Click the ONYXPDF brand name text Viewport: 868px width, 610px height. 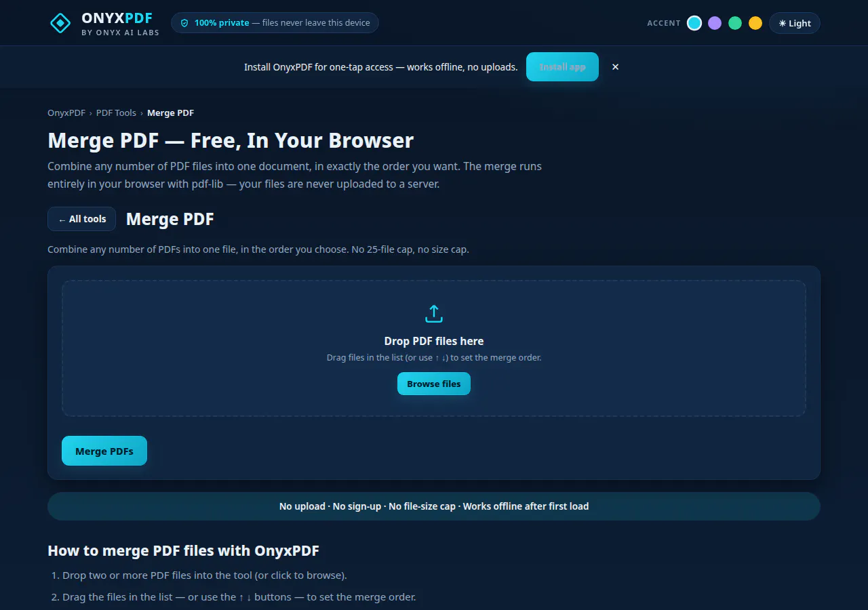(117, 18)
